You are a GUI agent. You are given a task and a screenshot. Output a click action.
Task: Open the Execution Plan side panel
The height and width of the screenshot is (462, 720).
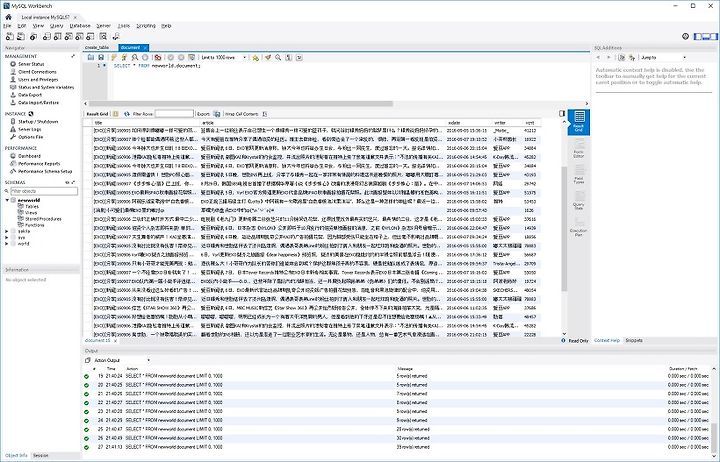pyautogui.click(x=579, y=227)
